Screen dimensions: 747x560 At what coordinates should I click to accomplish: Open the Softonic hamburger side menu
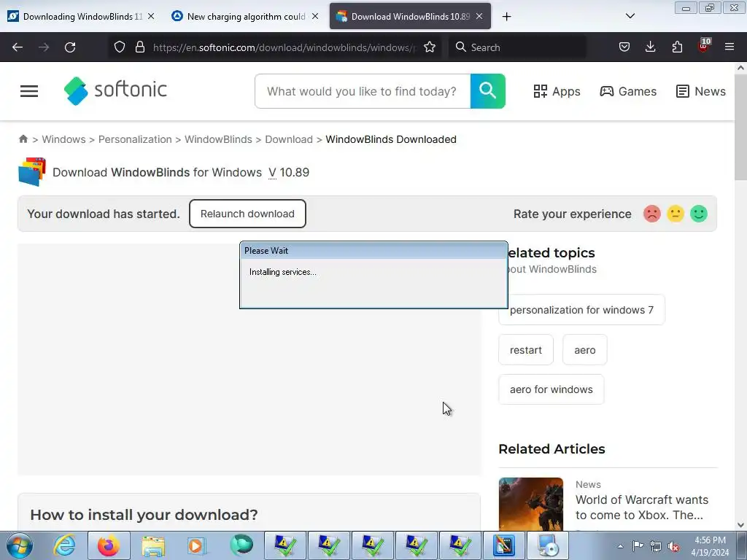coord(29,91)
